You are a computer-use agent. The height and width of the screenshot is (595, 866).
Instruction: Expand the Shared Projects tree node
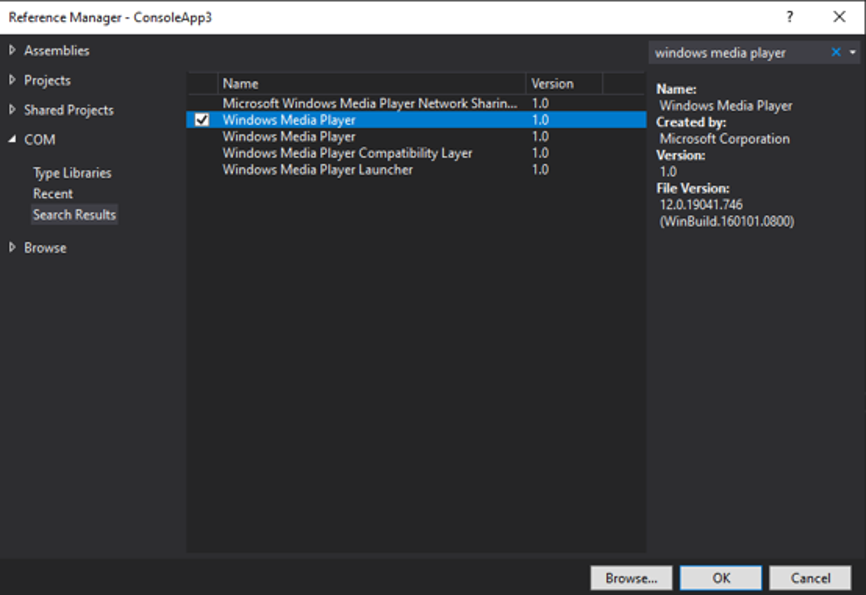click(x=12, y=110)
